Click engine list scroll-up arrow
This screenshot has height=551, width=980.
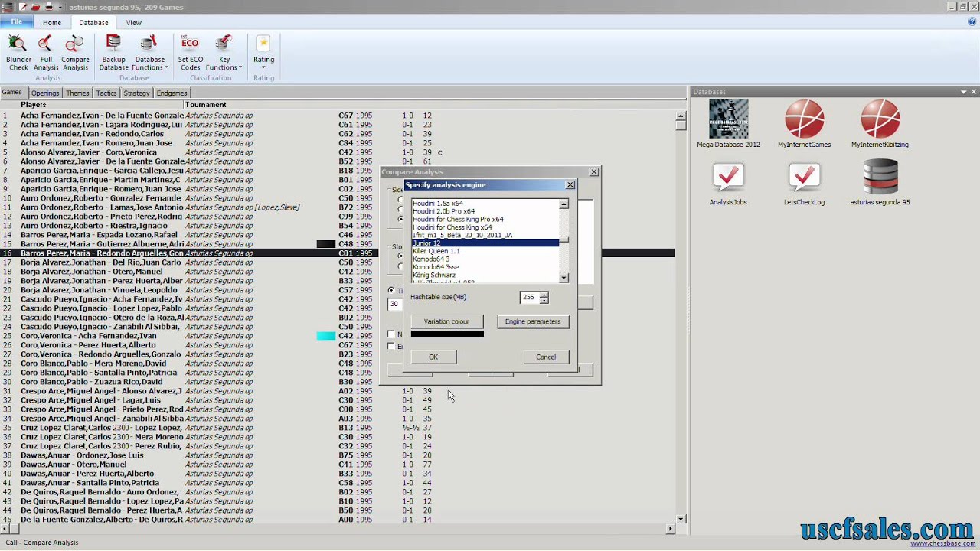(563, 204)
